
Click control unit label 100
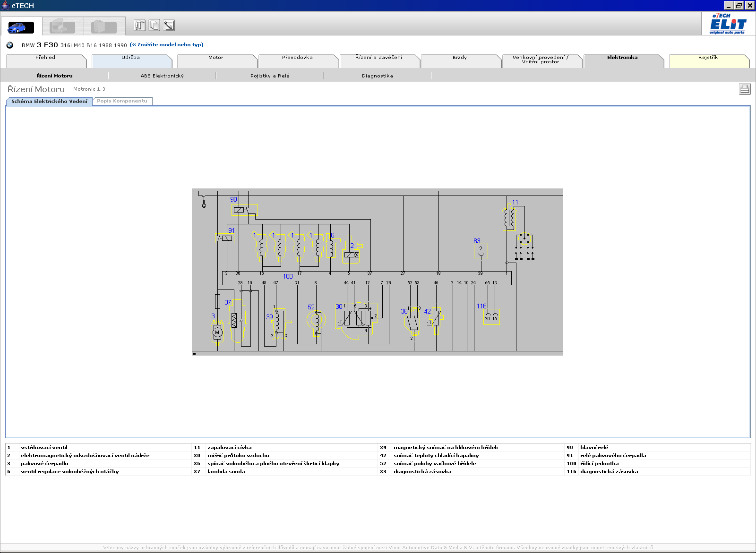point(288,276)
